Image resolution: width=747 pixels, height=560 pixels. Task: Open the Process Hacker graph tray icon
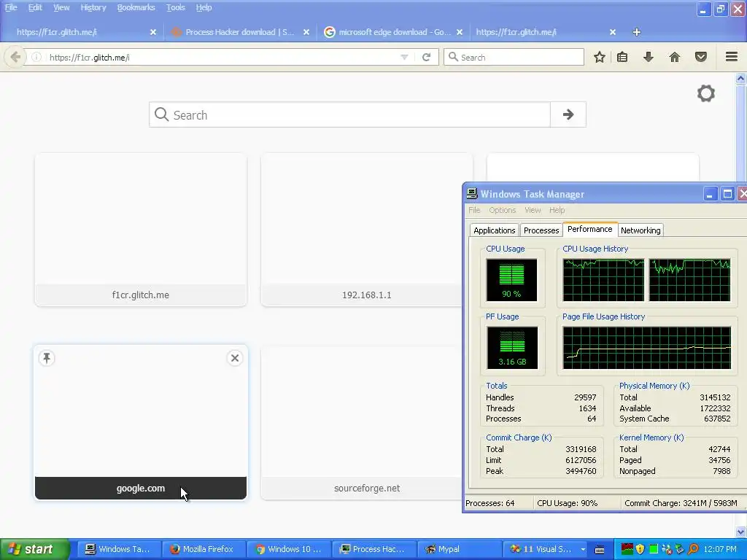click(x=627, y=549)
